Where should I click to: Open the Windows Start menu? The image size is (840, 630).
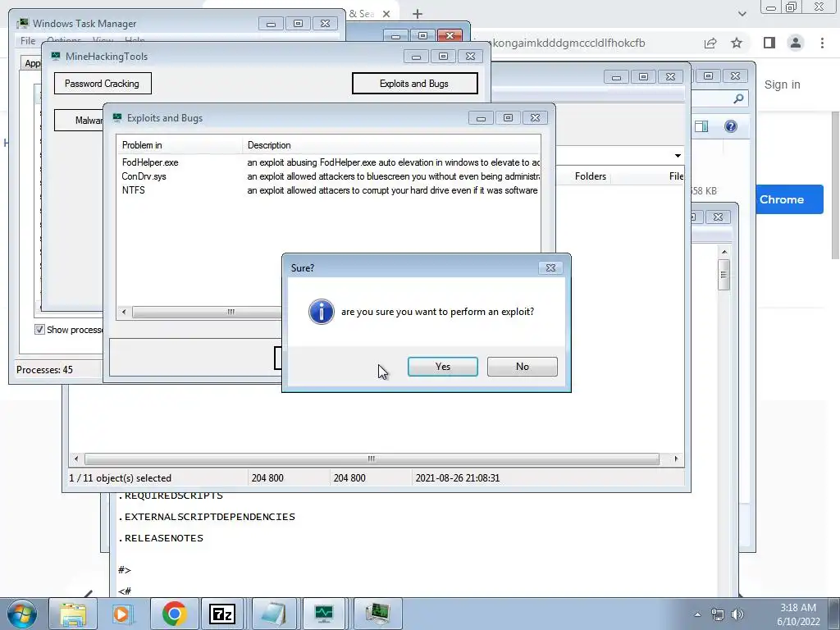tap(21, 614)
